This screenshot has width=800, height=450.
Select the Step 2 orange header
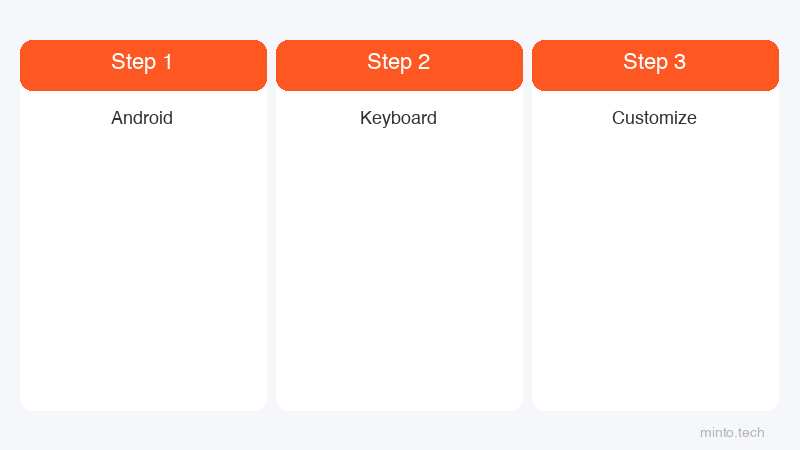click(399, 65)
